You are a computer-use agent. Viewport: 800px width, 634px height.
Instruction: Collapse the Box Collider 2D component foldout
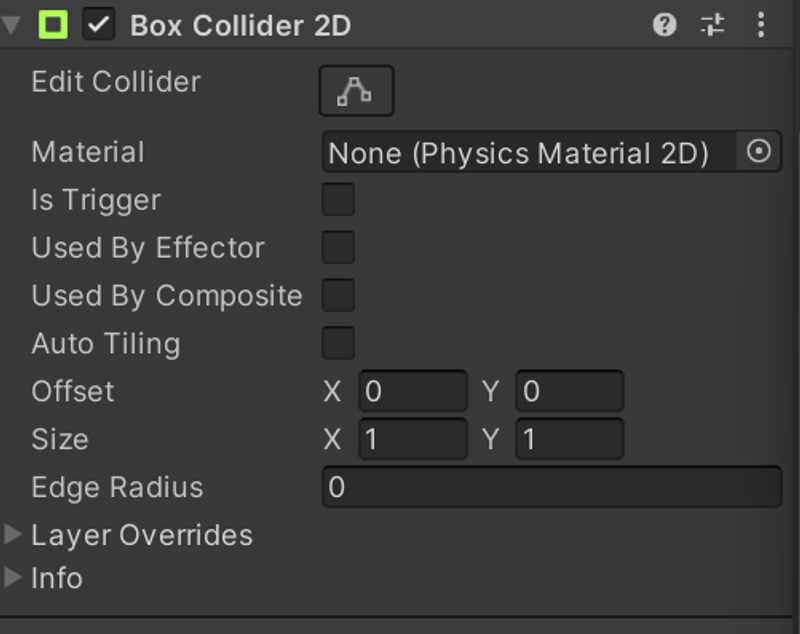pos(11,25)
